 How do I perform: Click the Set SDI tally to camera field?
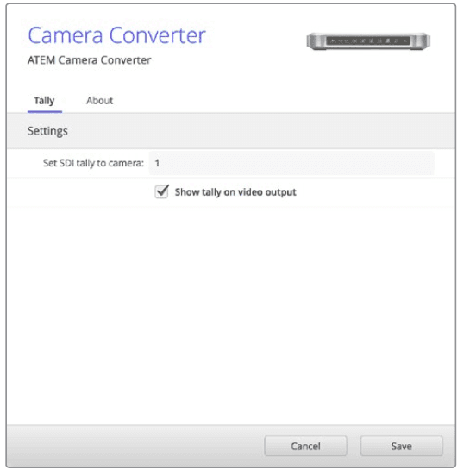pyautogui.click(x=291, y=163)
